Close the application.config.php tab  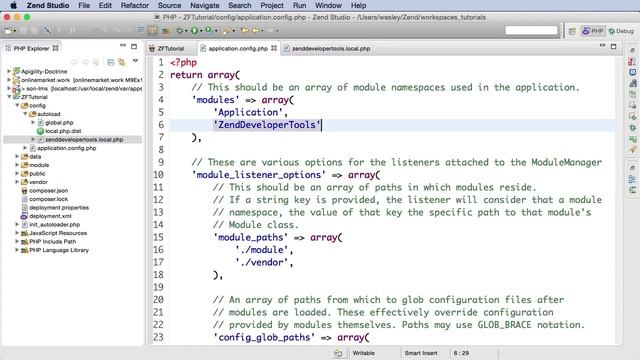coord(274,48)
